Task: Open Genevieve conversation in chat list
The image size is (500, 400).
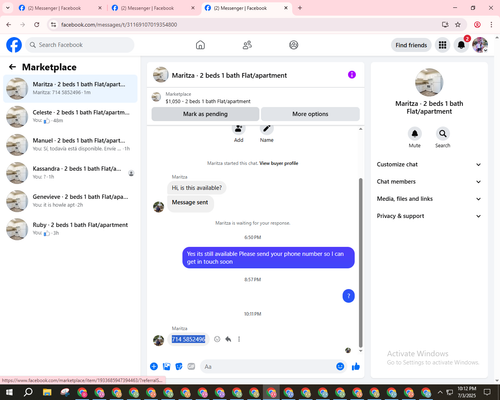Action: pyautogui.click(x=70, y=201)
